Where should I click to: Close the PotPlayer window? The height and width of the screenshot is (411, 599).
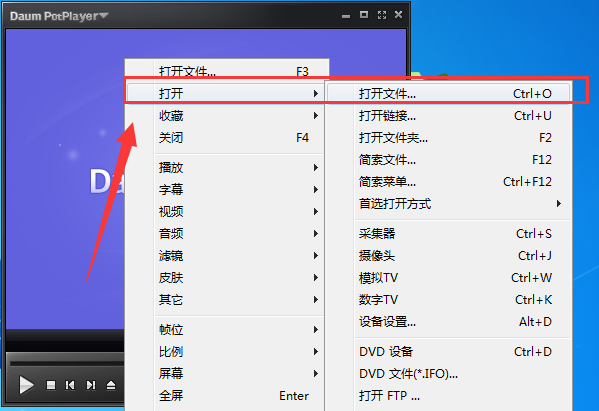tap(398, 15)
